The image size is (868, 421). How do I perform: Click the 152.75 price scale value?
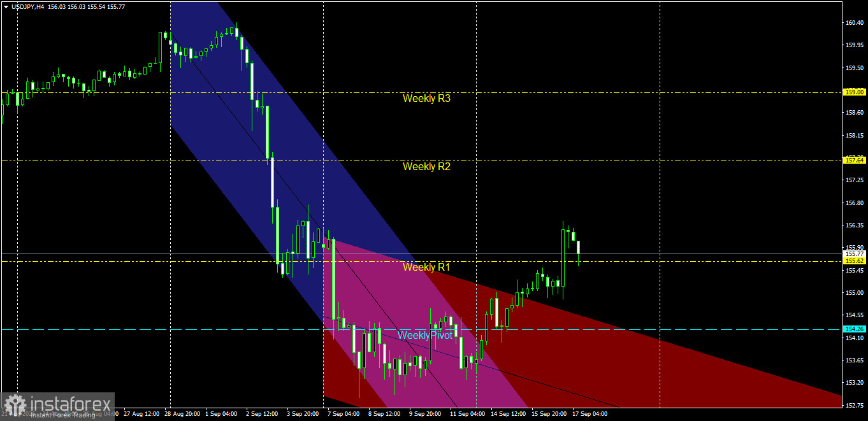(854, 406)
